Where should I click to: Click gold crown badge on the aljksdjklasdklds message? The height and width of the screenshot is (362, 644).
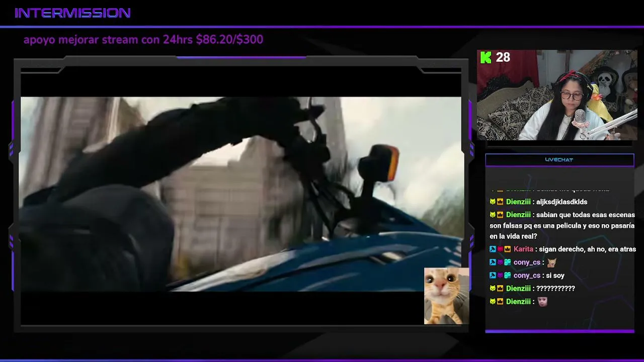coord(500,202)
